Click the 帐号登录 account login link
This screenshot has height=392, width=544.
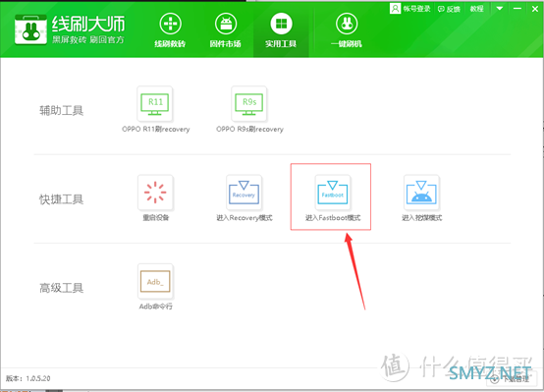(x=410, y=8)
